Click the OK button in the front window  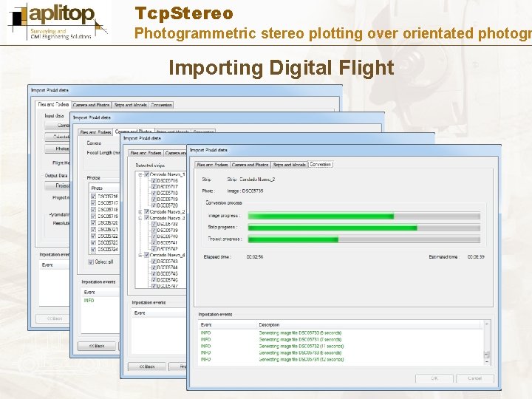[434, 378]
